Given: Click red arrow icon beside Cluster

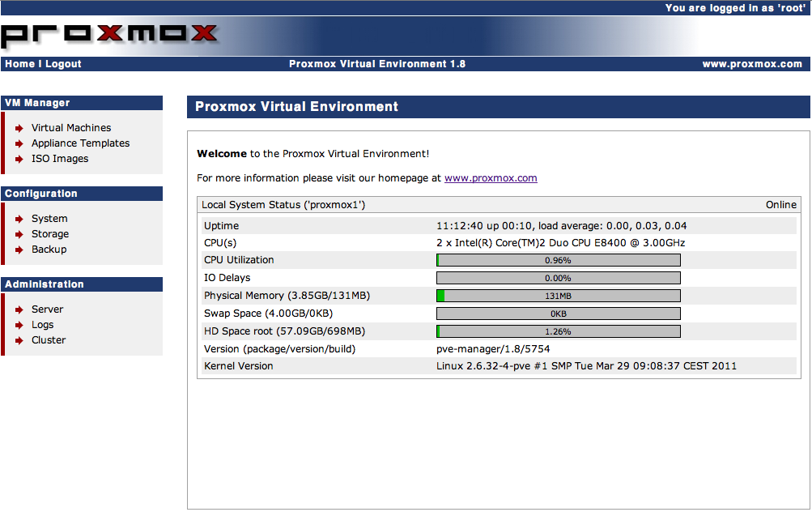Looking at the screenshot, I should (x=19, y=340).
